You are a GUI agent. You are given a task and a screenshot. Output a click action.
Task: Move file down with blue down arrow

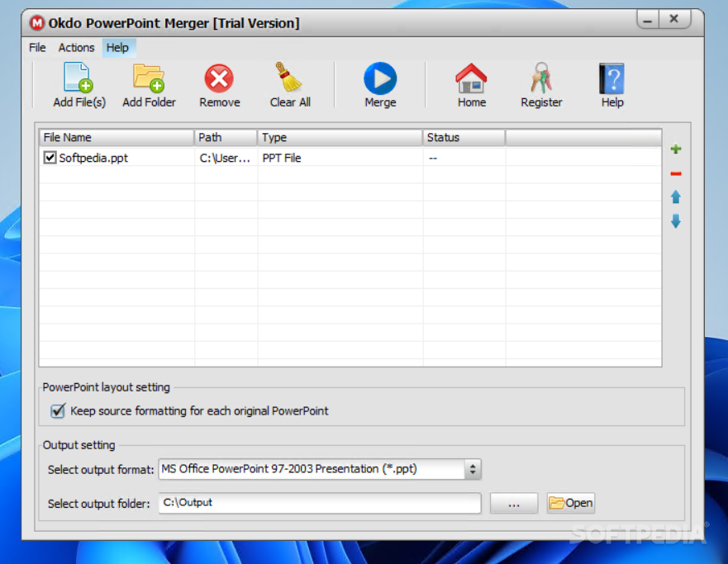676,221
